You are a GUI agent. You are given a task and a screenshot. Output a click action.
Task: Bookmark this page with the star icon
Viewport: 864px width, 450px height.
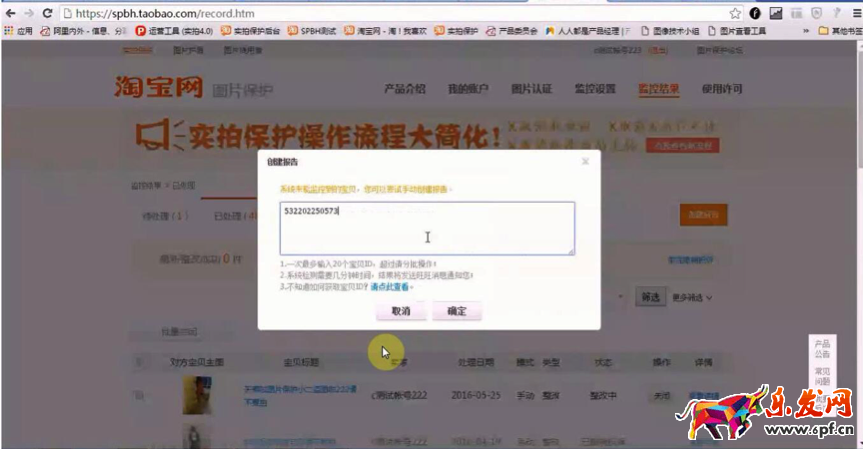[x=735, y=14]
